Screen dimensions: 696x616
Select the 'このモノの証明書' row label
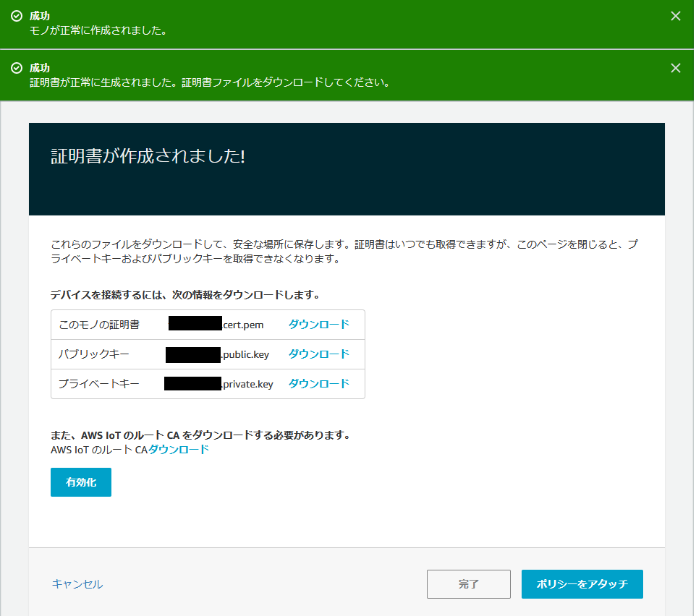click(99, 325)
